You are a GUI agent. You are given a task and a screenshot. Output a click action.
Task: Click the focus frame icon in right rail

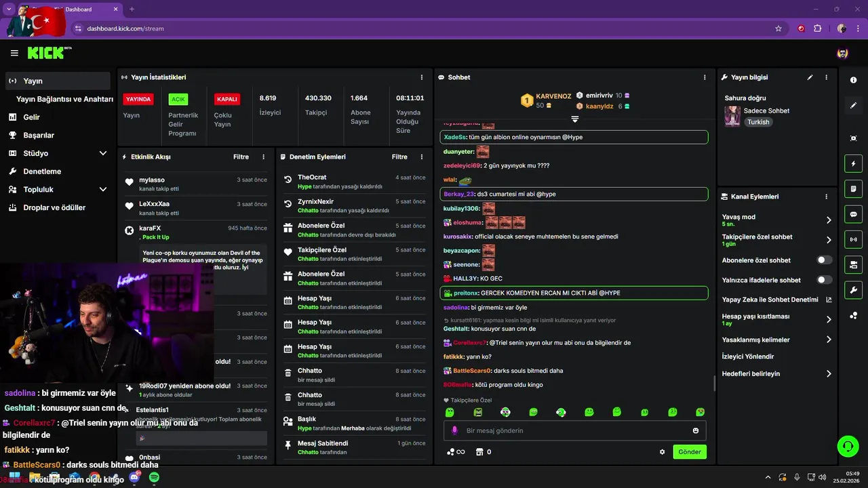point(853,138)
